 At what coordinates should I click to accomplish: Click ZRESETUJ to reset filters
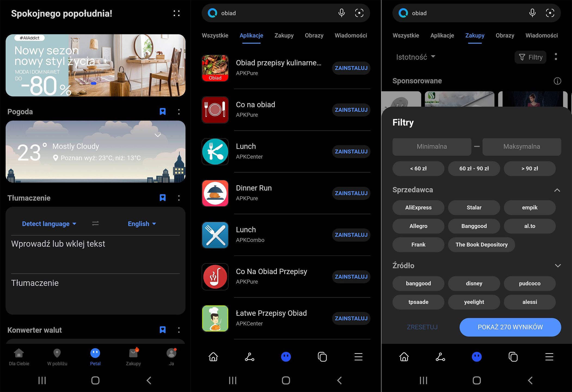(x=422, y=327)
